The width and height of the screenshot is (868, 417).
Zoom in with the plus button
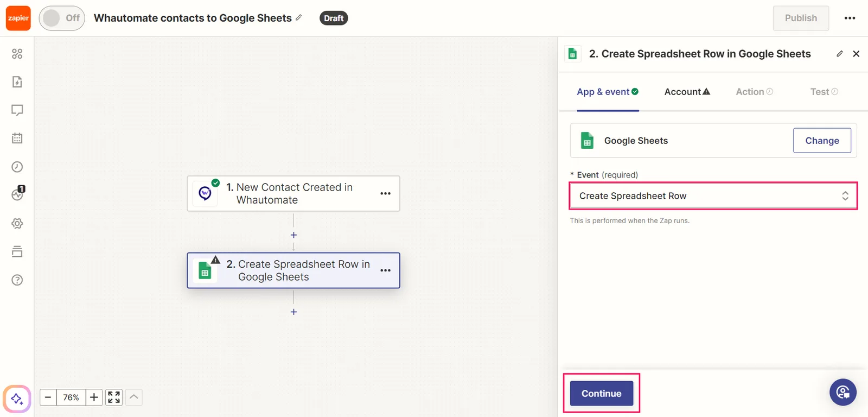[x=94, y=397]
